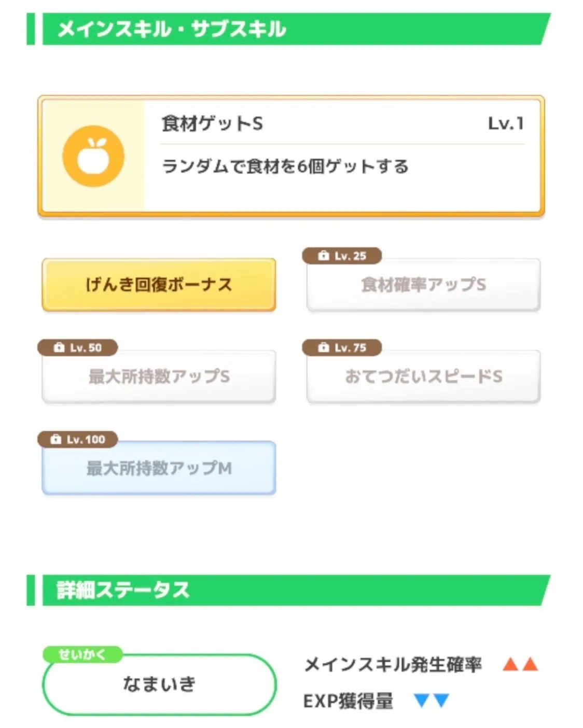Click the red up arrows beside メインスキル発生確率
Screen dimensions: 583x728
click(520, 664)
